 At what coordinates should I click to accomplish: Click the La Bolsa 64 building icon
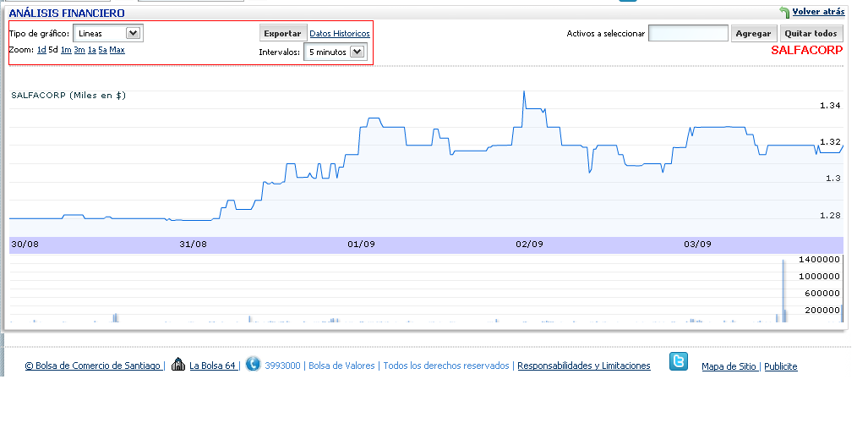177,365
